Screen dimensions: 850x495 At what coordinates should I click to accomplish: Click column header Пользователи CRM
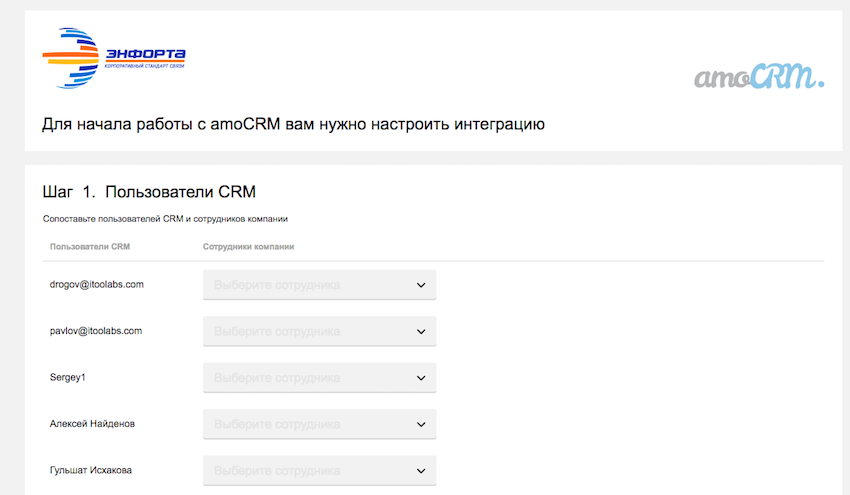[90, 247]
